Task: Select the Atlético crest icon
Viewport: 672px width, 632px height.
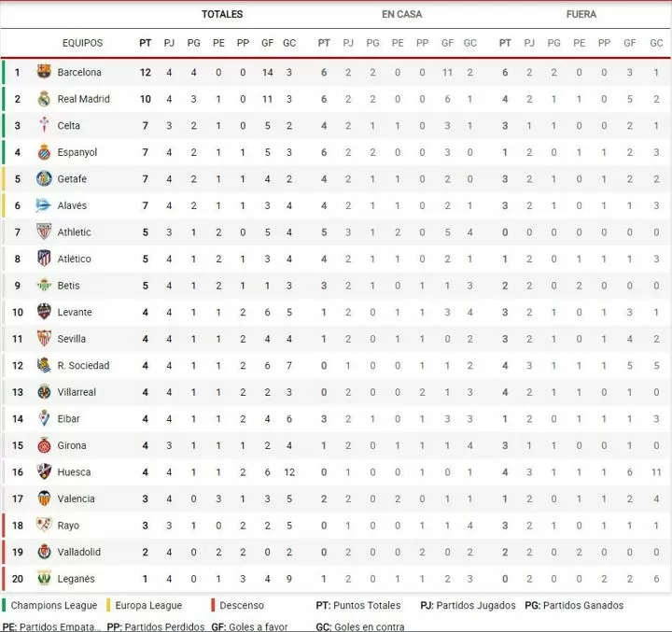Action: (x=44, y=259)
